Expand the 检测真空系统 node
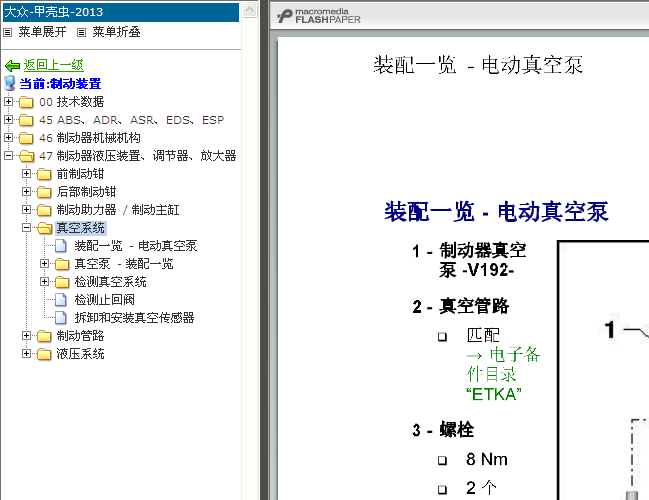This screenshot has height=500, width=649. click(x=44, y=281)
